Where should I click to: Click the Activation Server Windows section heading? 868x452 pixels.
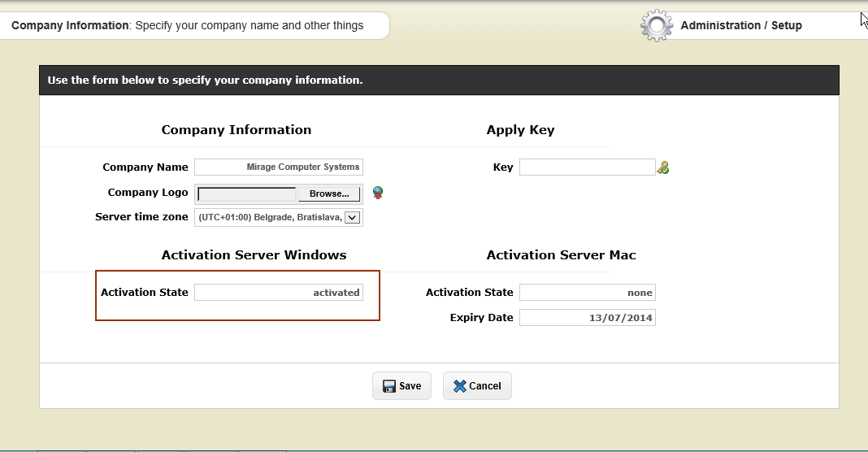coord(254,255)
